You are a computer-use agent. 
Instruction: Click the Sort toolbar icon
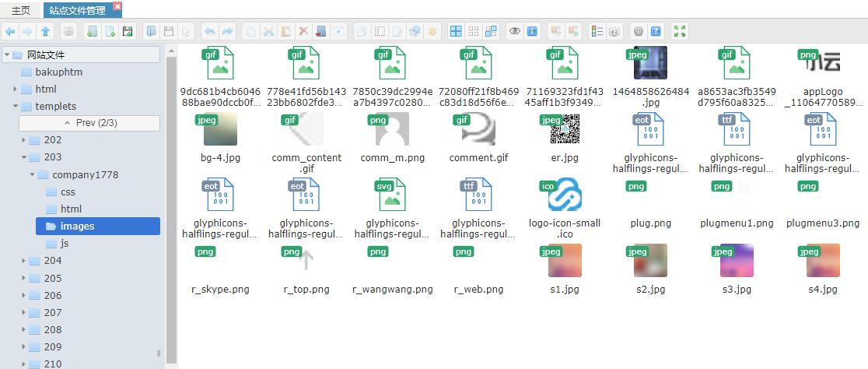pyautogui.click(x=614, y=32)
